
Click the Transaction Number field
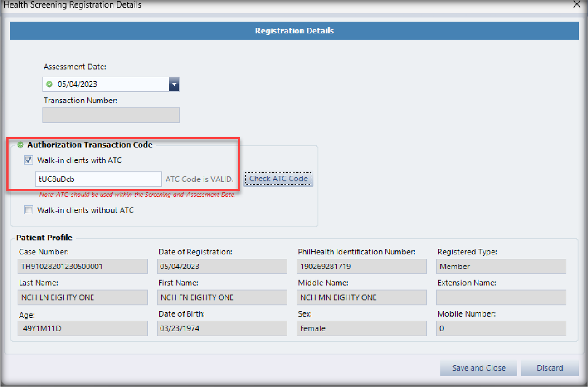pos(111,115)
